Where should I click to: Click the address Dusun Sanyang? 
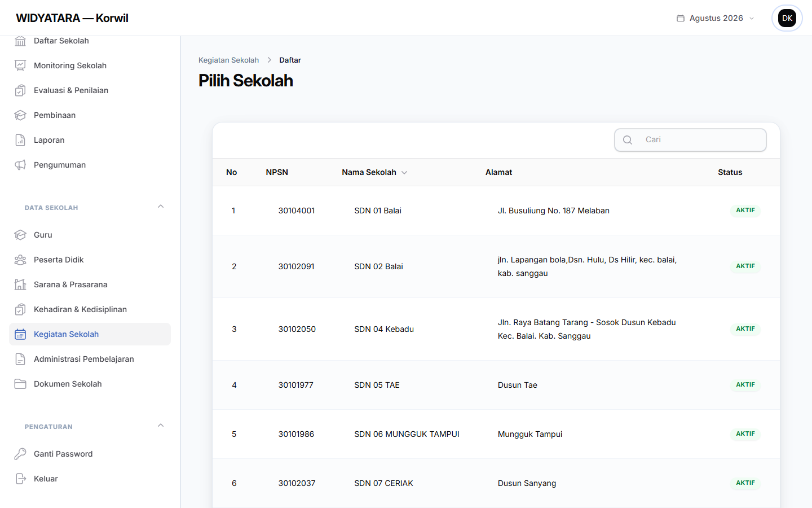(527, 483)
